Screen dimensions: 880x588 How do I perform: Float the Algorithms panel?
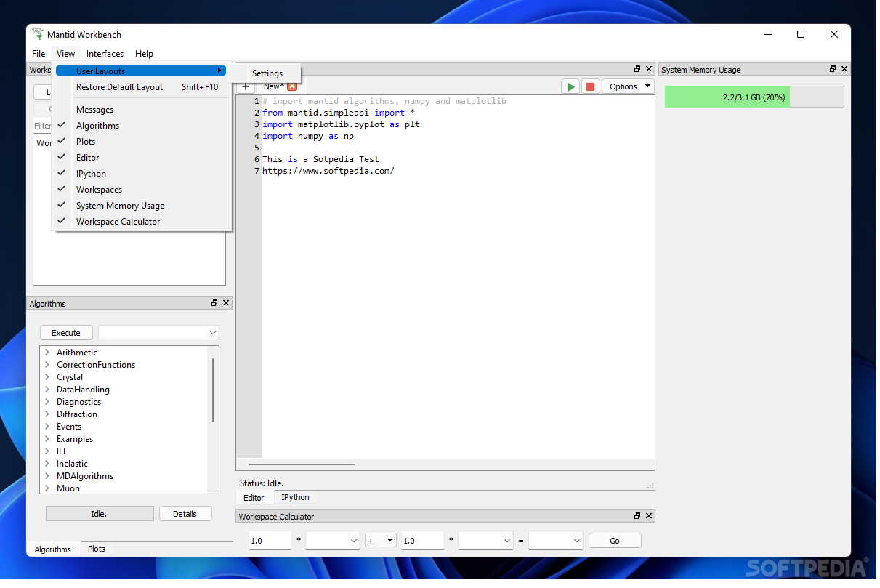(214, 303)
